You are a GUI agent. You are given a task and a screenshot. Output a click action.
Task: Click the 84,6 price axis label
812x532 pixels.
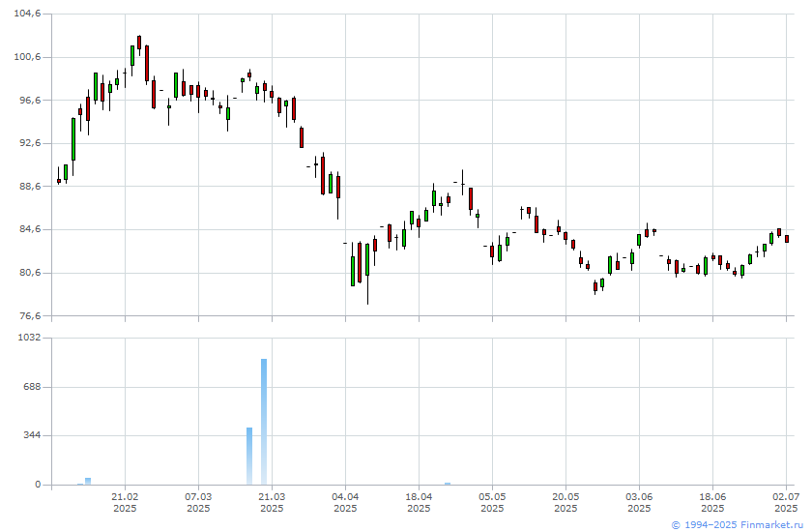pos(29,229)
